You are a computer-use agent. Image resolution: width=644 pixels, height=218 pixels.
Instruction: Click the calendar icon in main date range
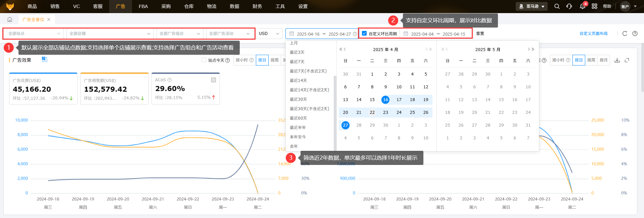coord(291,34)
